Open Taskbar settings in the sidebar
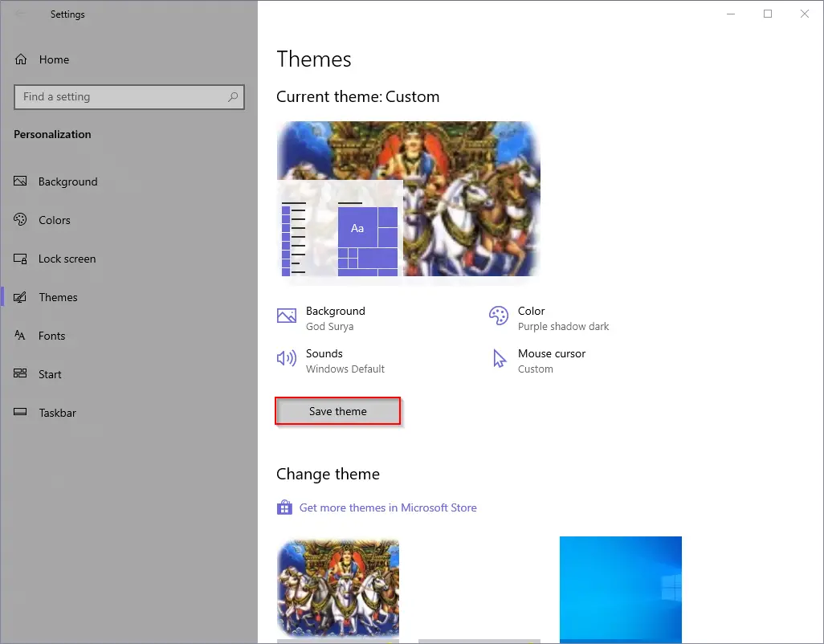Image resolution: width=824 pixels, height=644 pixels. pyautogui.click(x=128, y=413)
